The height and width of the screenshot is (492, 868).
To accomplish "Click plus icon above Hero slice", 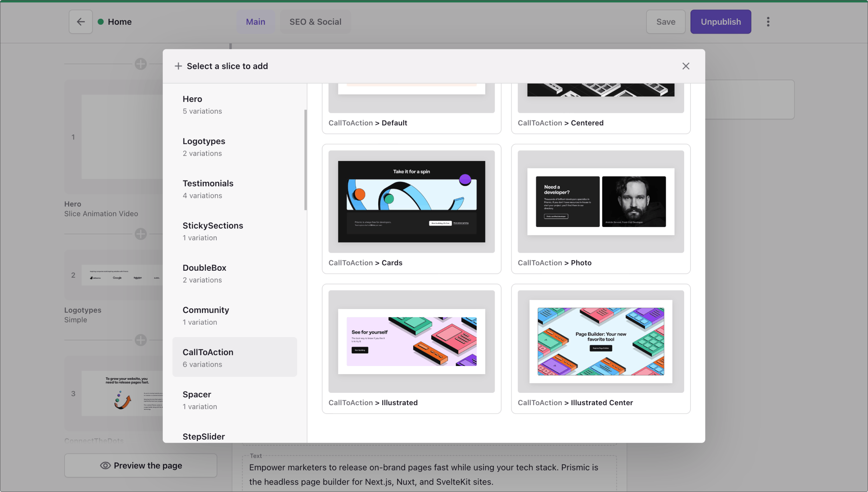I will point(140,64).
